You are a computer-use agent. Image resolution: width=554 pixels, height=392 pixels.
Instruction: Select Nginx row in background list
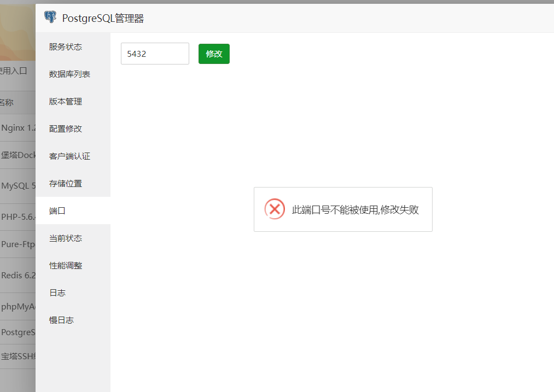(x=18, y=128)
